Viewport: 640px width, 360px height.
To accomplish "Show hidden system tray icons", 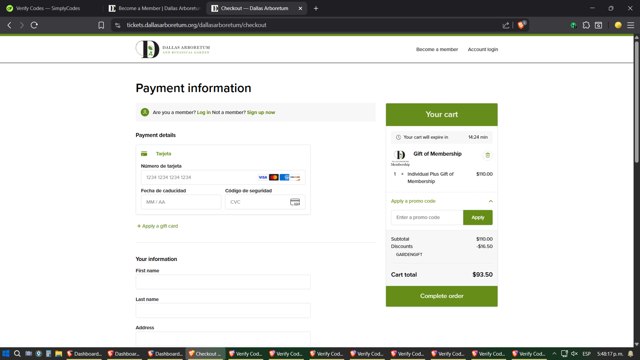I will point(554,354).
